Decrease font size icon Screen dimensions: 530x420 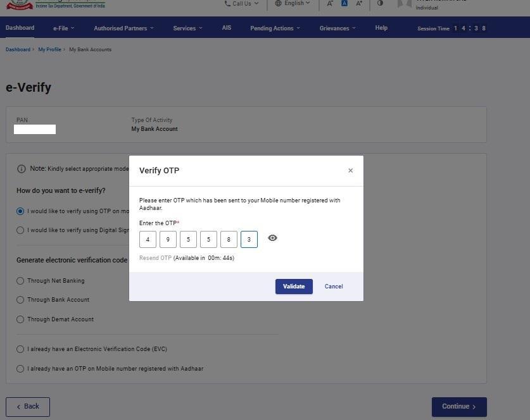click(330, 4)
